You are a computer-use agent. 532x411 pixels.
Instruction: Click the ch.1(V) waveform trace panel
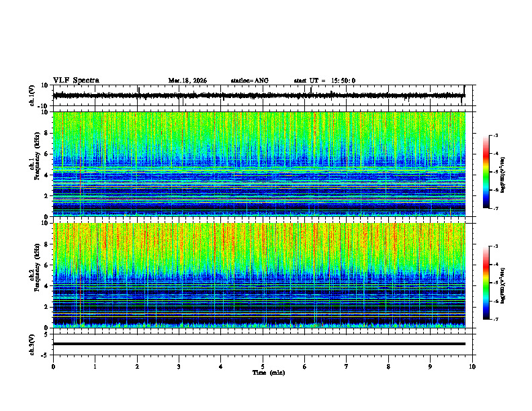coord(264,95)
